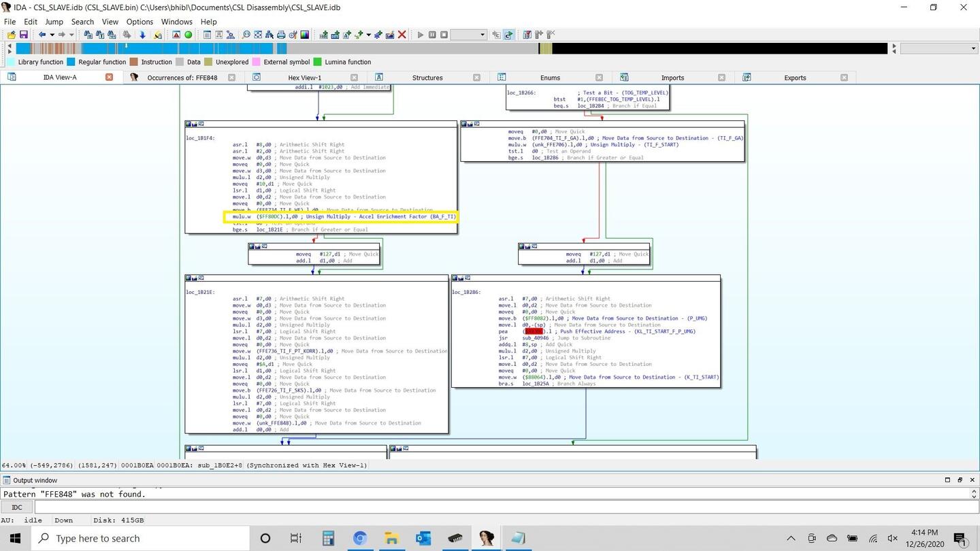Start the debugger play button

click(420, 35)
